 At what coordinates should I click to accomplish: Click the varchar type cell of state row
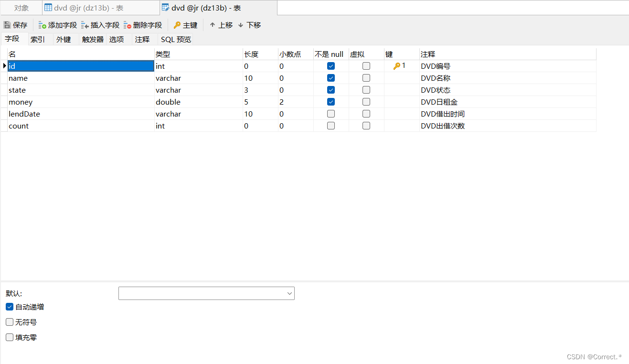coord(199,90)
